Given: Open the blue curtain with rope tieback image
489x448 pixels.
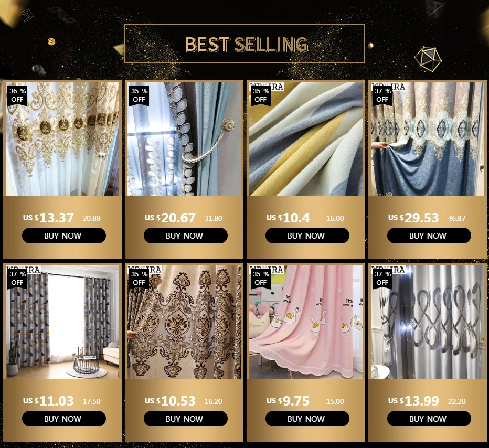Looking at the screenshot, I should click(184, 139).
